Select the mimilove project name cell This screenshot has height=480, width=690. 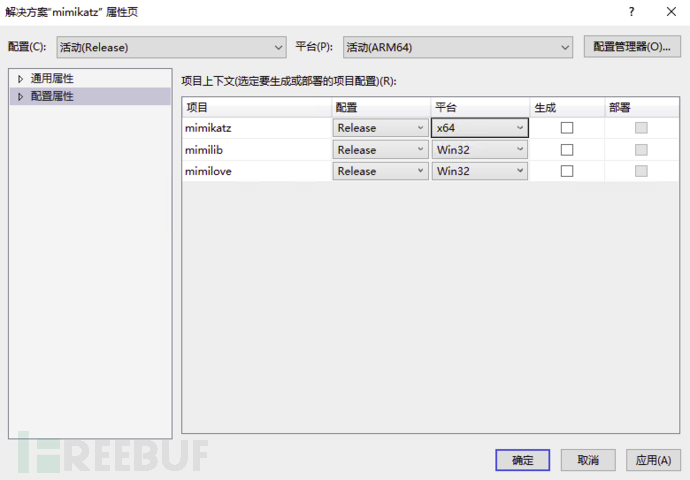[257, 171]
